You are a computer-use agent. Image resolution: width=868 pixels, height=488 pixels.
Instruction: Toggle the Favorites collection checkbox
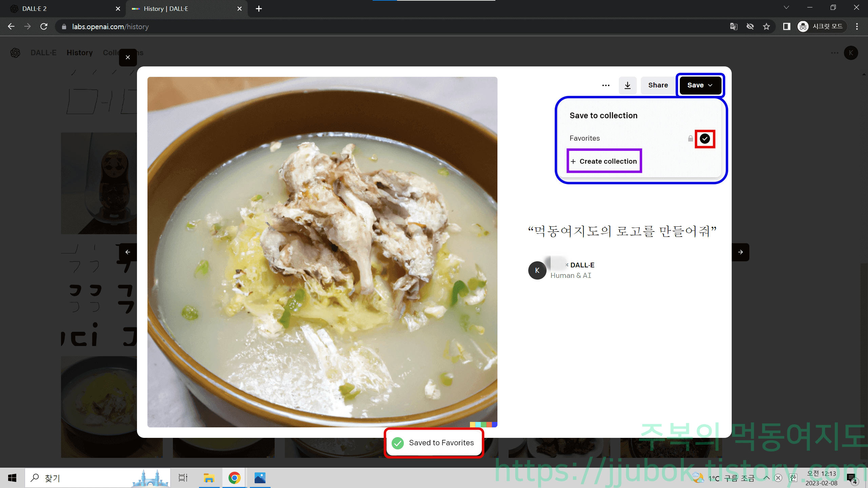[705, 138]
